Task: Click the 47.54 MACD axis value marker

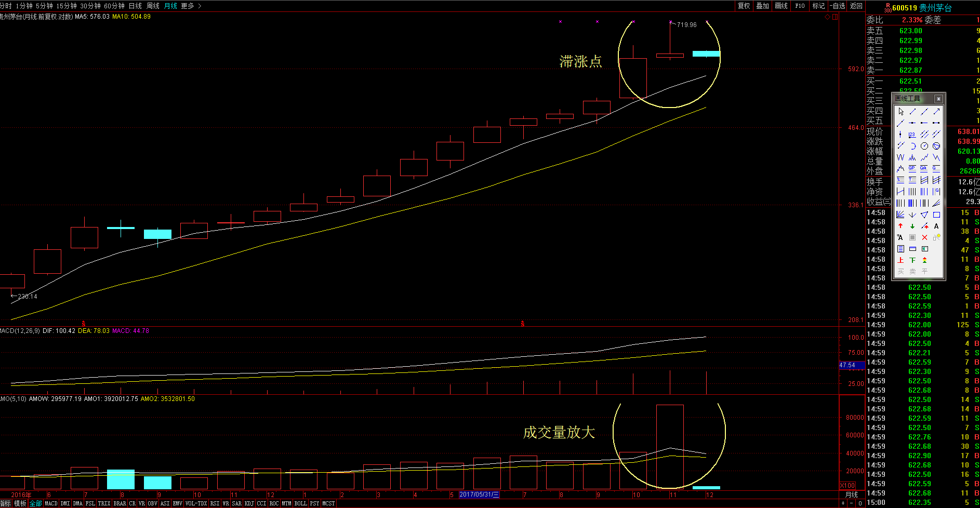Action: (x=851, y=365)
